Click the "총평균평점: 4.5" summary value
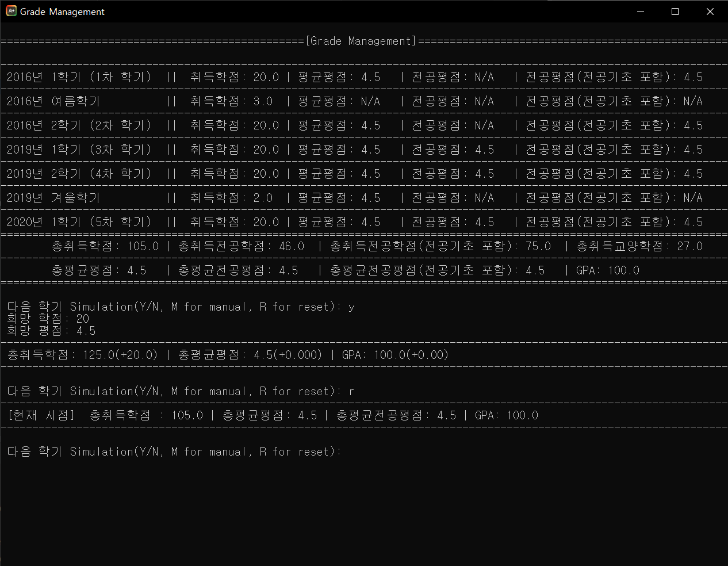Image resolution: width=728 pixels, height=566 pixels. 99,270
